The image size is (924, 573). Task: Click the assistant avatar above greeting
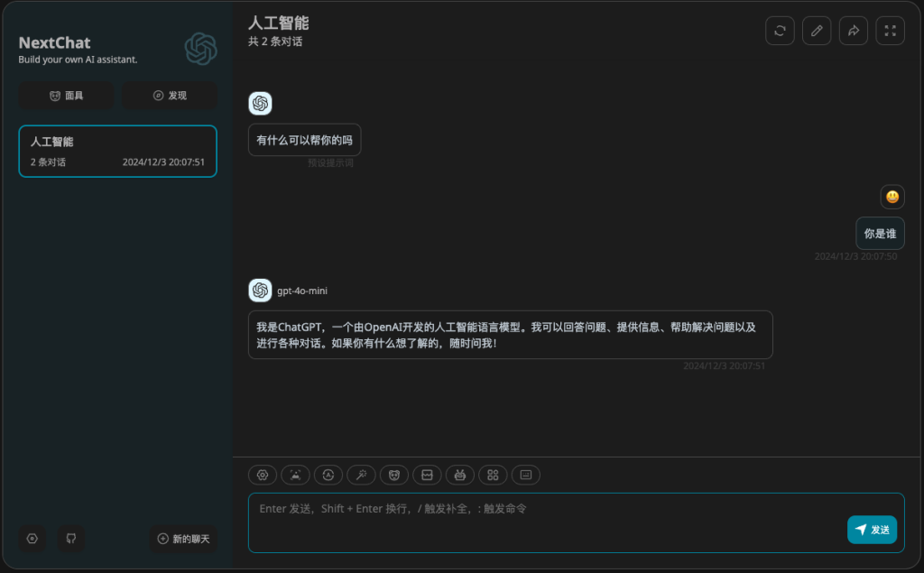point(261,104)
